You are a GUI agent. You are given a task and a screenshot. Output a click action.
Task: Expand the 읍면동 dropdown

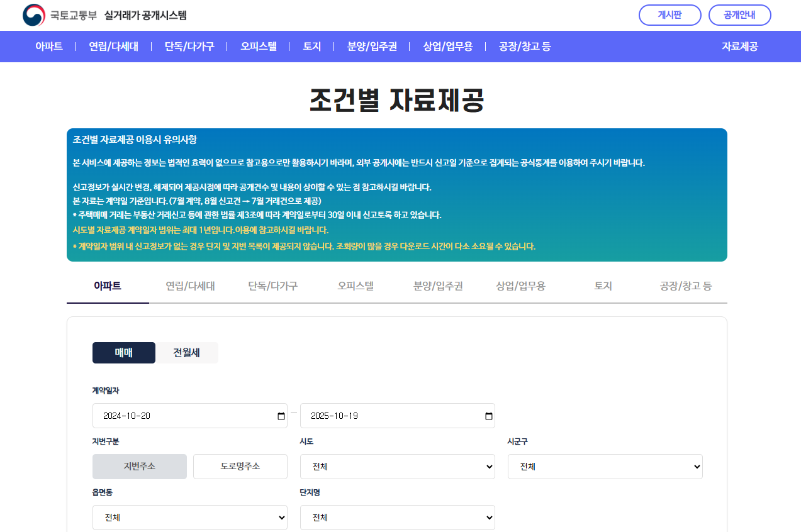pyautogui.click(x=190, y=518)
